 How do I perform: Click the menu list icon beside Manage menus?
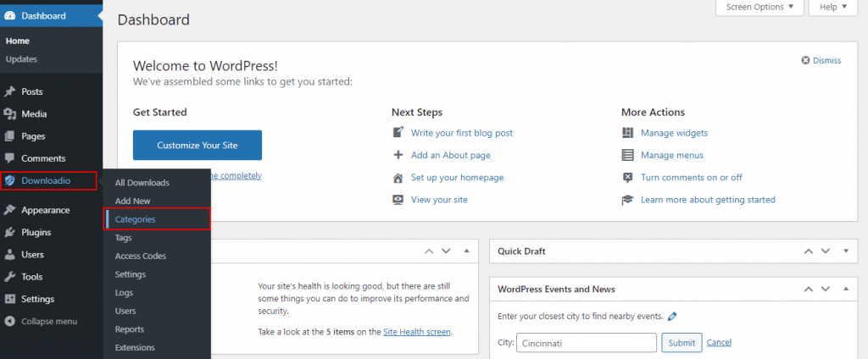tap(627, 155)
